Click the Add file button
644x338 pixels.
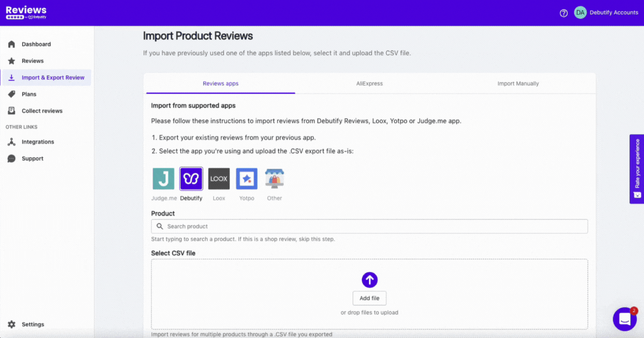coord(369,298)
